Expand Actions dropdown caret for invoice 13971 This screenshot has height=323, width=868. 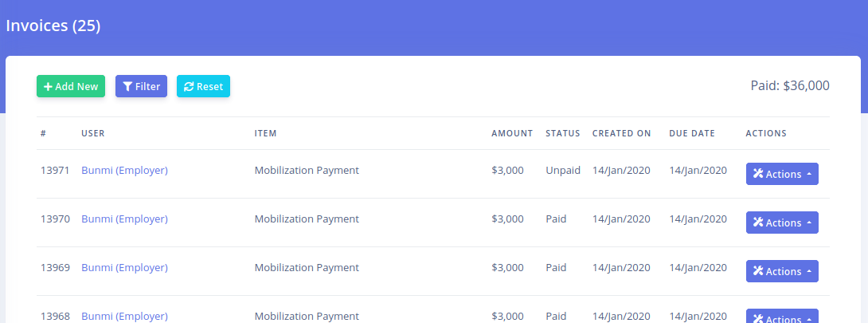click(x=809, y=174)
